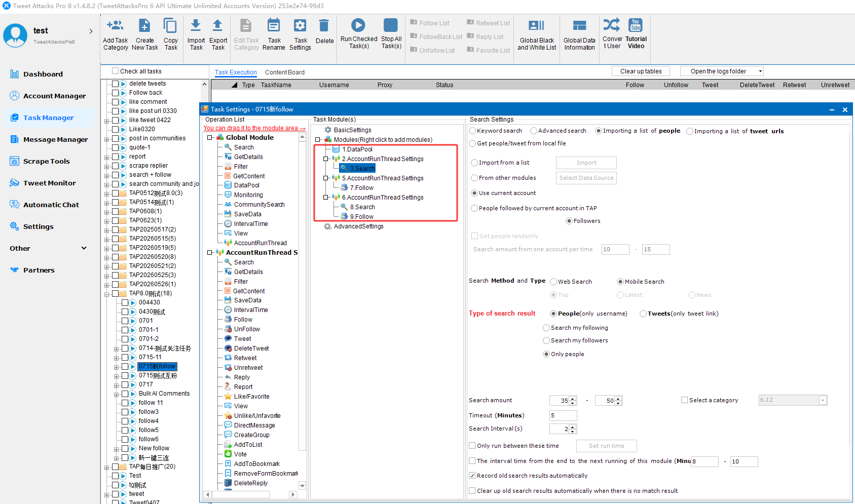Screen dimensions: 855x504
Task: Click the Status column header
Action: point(444,85)
